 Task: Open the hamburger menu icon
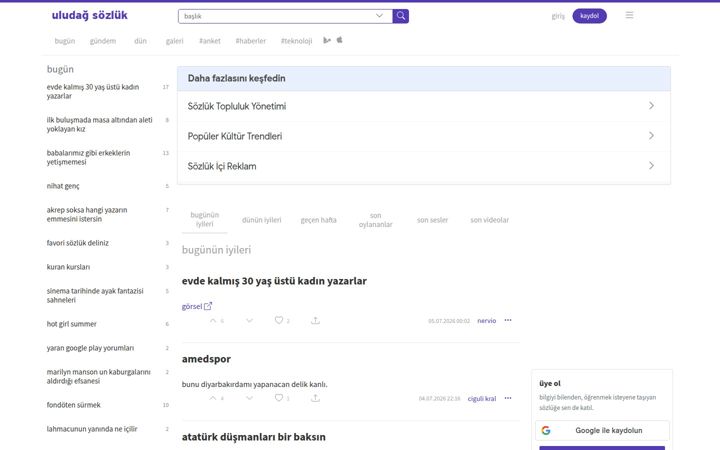[x=629, y=15]
